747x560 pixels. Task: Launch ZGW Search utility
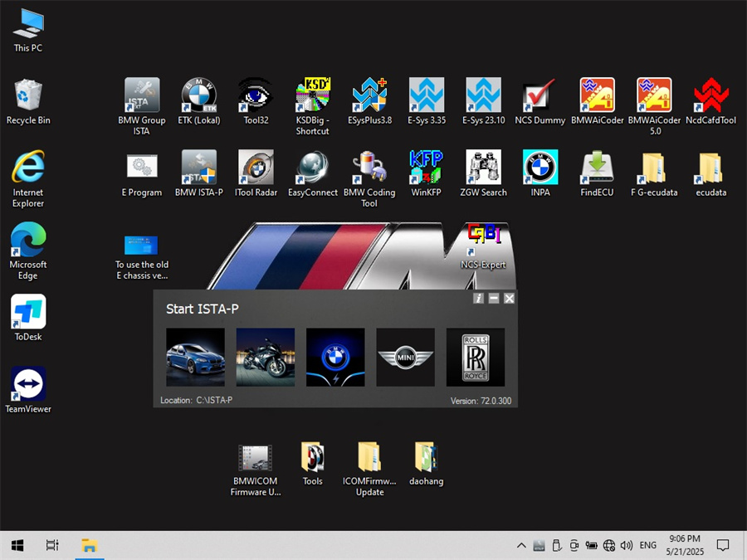(x=483, y=168)
